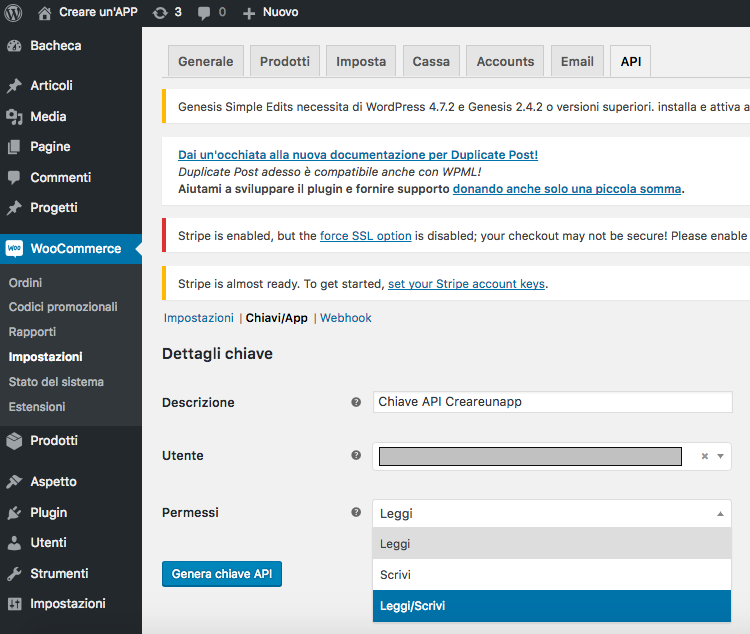The width and height of the screenshot is (750, 634).
Task: Open Plugin from the sidebar
Action: (x=48, y=512)
